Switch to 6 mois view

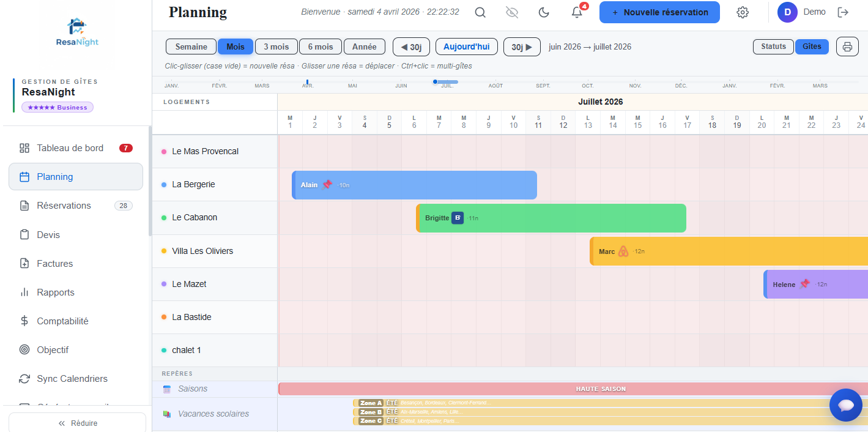coord(321,47)
